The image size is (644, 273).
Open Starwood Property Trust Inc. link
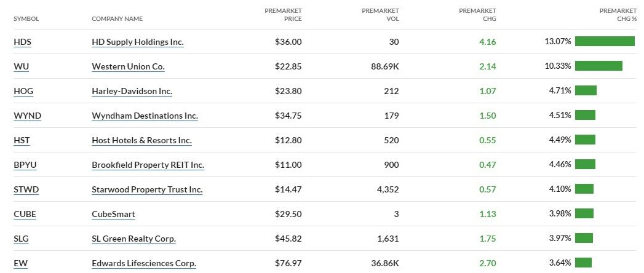click(x=147, y=189)
